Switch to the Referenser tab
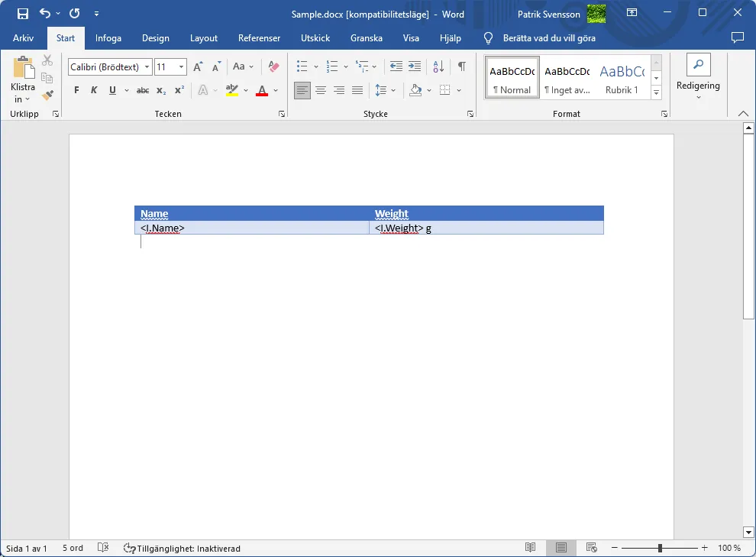This screenshot has height=557, width=756. (259, 38)
